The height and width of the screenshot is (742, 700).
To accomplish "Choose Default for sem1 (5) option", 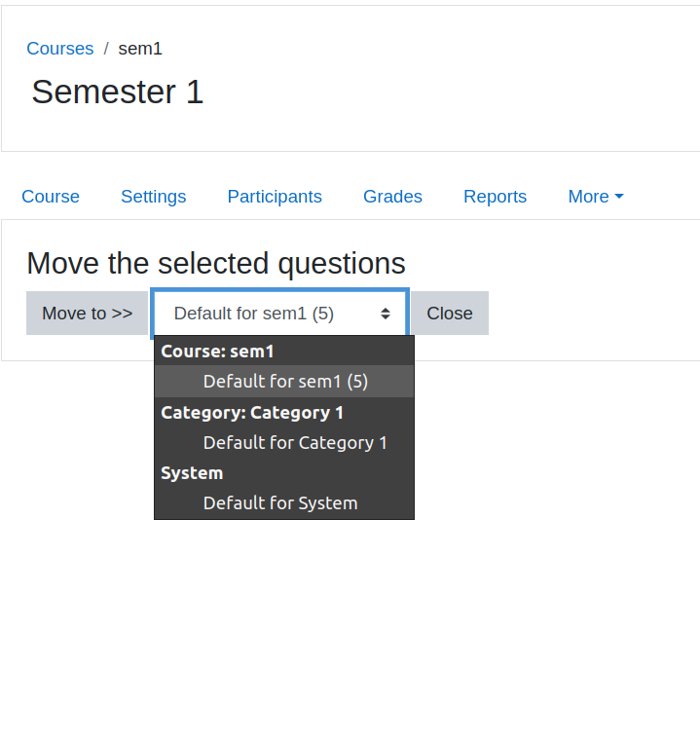I will pos(284,382).
